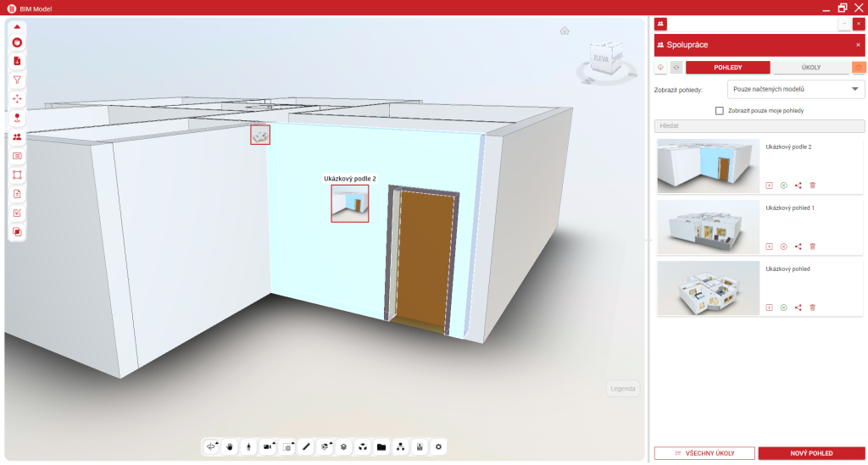The width and height of the screenshot is (868, 465).
Task: Select the POHLEDY tab
Action: (x=727, y=67)
